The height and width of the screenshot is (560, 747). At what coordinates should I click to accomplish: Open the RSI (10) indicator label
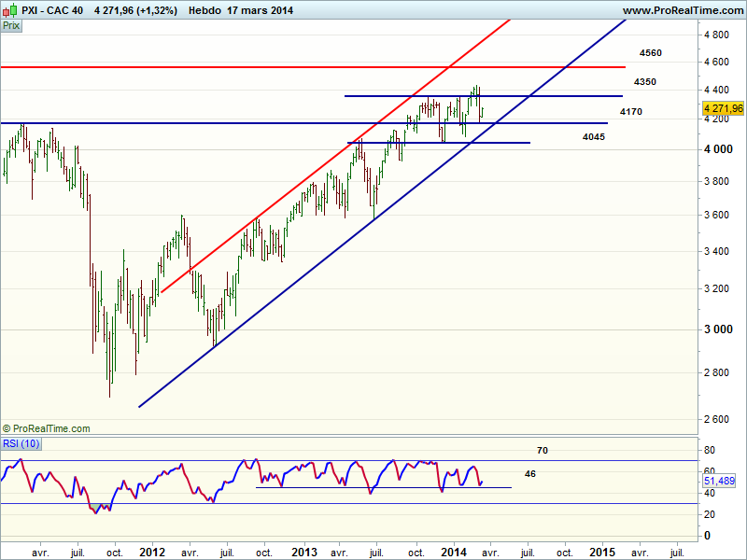click(x=21, y=442)
